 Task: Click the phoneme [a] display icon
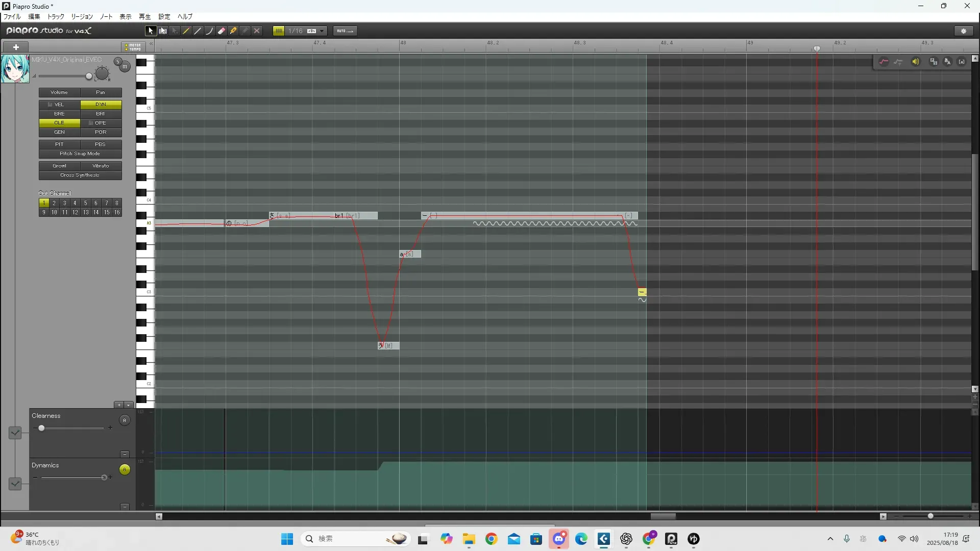(x=962, y=62)
